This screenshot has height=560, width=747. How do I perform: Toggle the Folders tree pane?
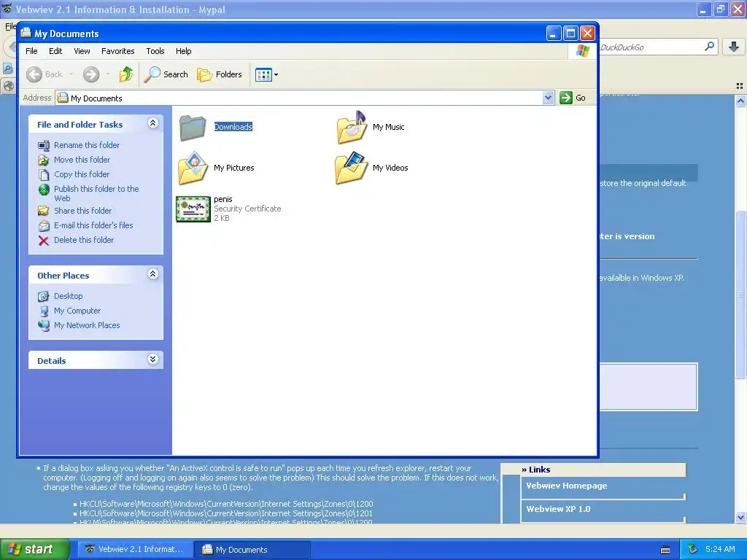(x=220, y=74)
